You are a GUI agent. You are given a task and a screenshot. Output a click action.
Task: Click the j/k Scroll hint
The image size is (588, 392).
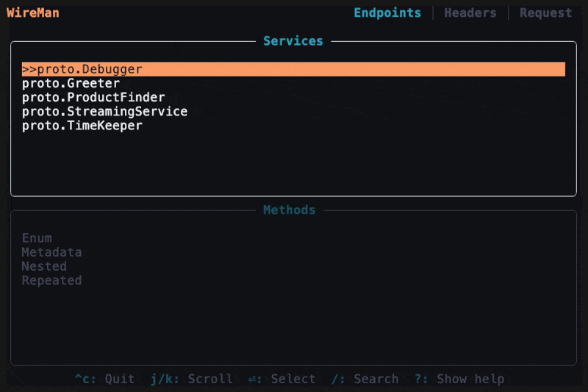pos(192,379)
